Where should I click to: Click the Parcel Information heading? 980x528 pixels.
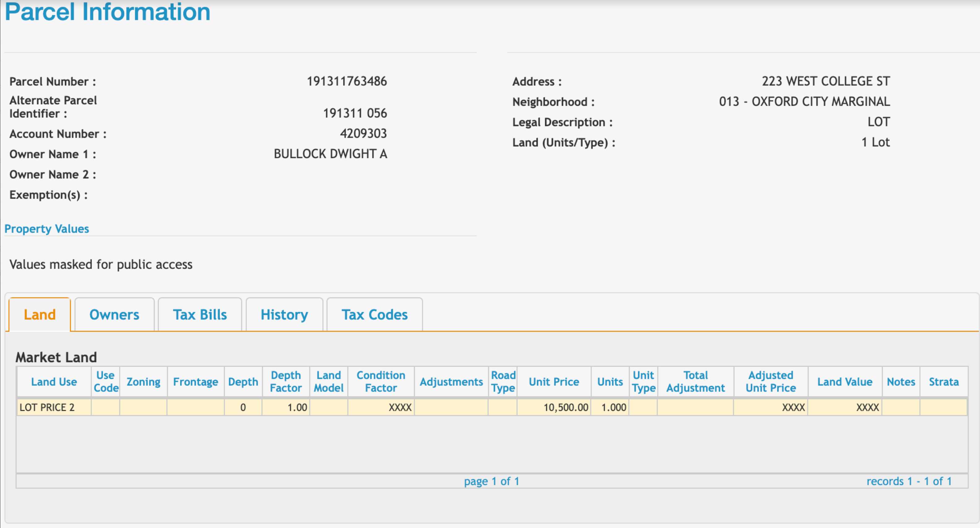[108, 12]
